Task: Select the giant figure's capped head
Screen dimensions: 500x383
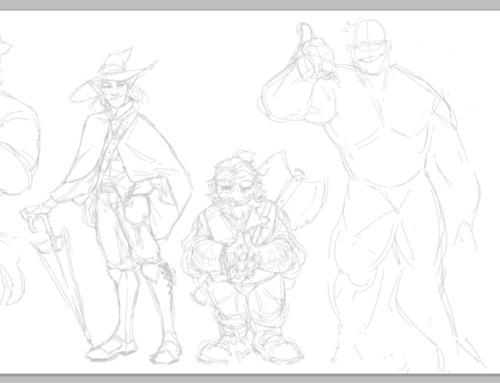Action: tap(370, 47)
